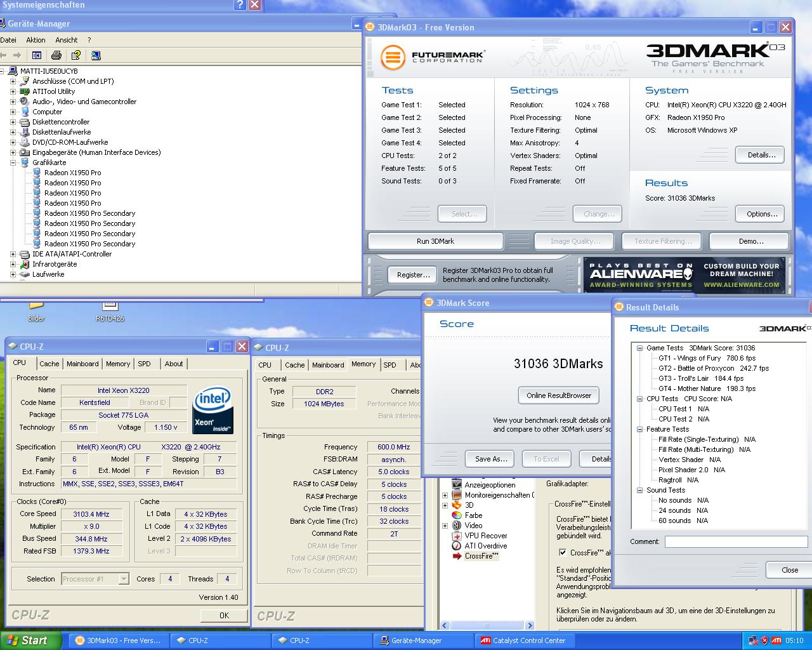Click the Video film reel icon
Screen dimensions: 812x650
(457, 526)
